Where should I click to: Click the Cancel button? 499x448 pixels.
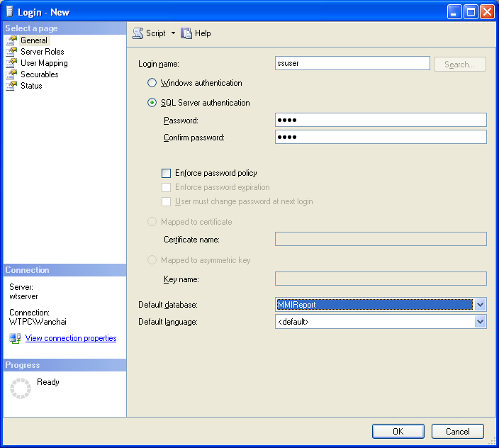pos(458,432)
